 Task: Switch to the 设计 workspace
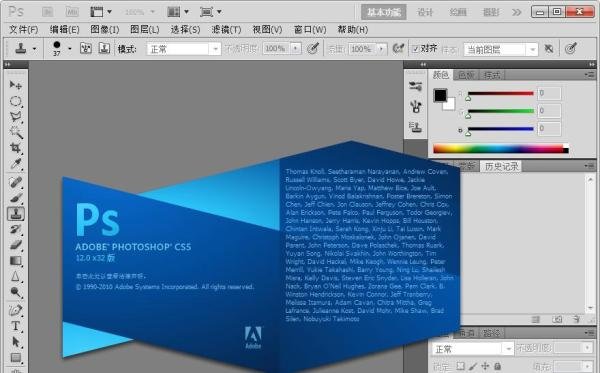click(x=425, y=12)
